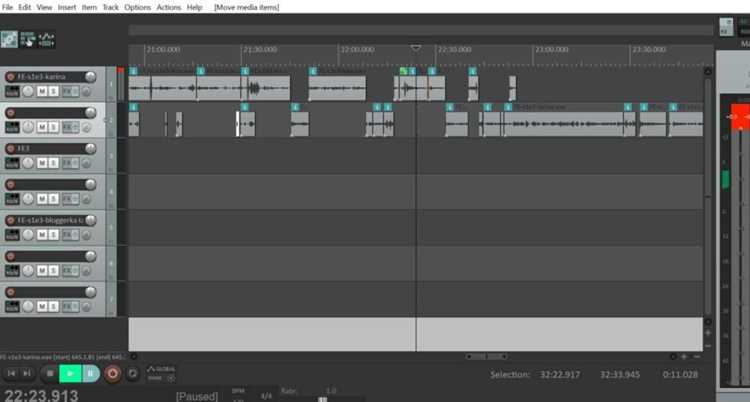Click the horizontal scrollbar thumb below the arrange view
The width and height of the screenshot is (750, 402).
486,357
